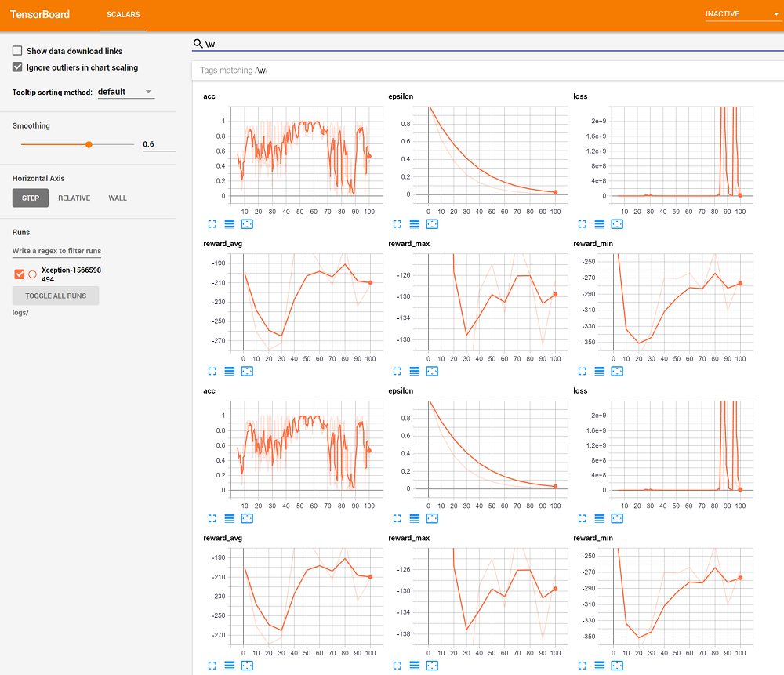The image size is (784, 675).
Task: Fit domain to data on top reward_min chart
Action: pos(617,371)
